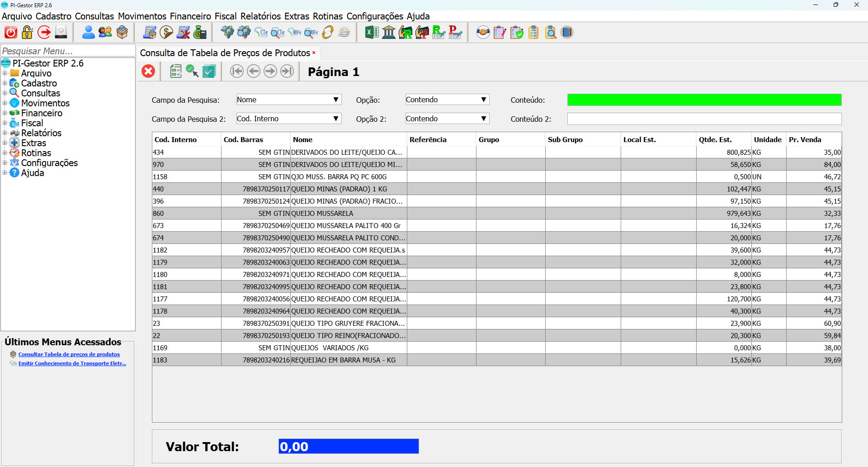
Task: Expand the Cadastro tree node
Action: pyautogui.click(x=5, y=83)
